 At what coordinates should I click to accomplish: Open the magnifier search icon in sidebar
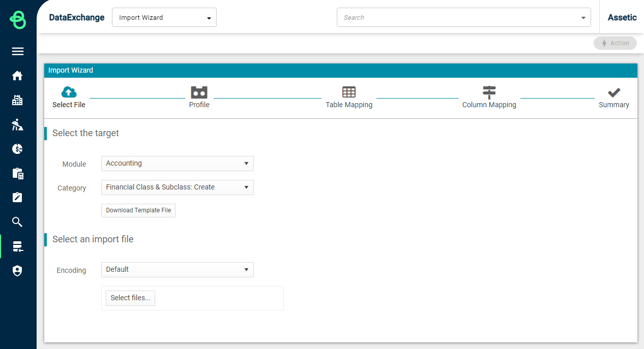17,222
